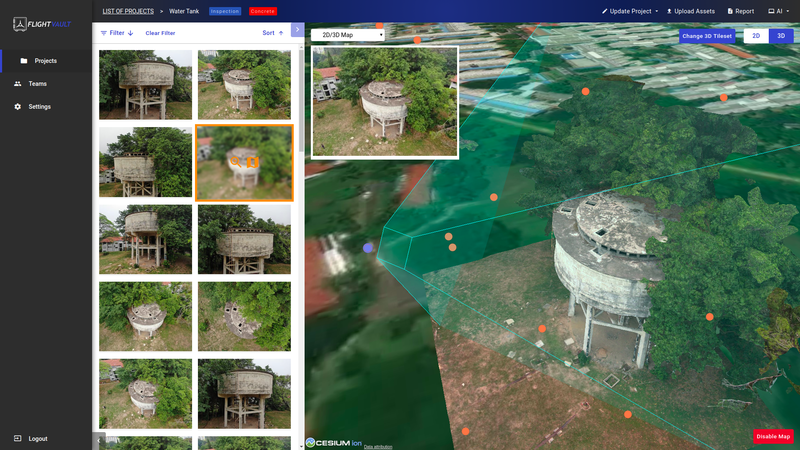
Task: Open the Report page
Action: coord(741,11)
